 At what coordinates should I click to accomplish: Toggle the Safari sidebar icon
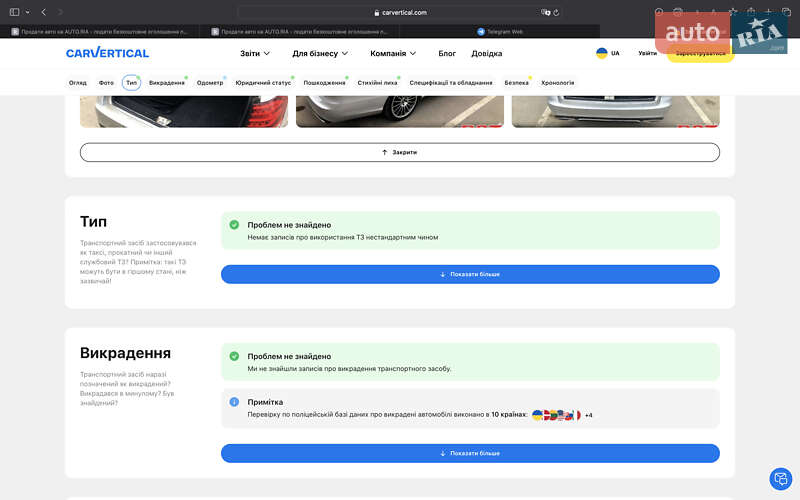[x=15, y=12]
